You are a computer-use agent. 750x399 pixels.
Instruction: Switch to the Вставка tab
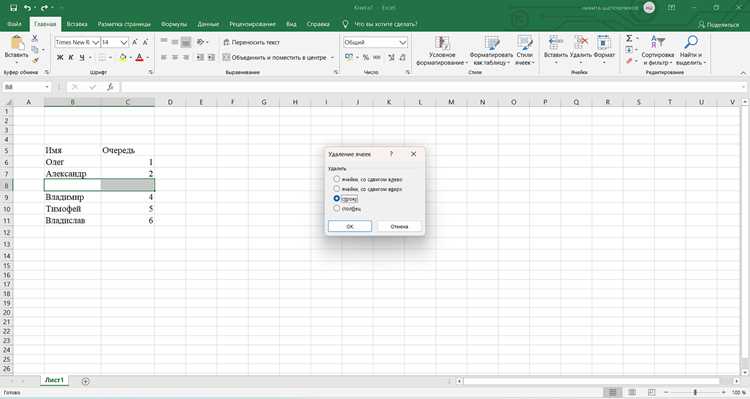pyautogui.click(x=77, y=24)
